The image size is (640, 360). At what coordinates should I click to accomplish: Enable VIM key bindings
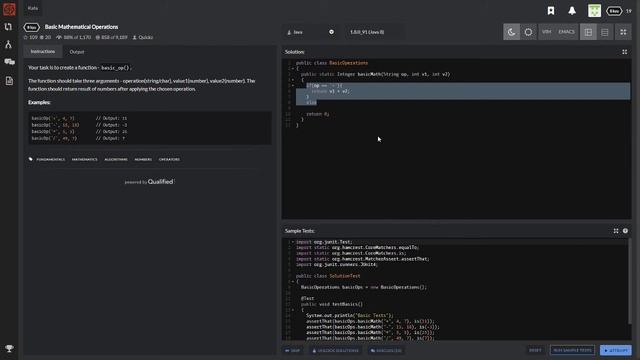[547, 32]
